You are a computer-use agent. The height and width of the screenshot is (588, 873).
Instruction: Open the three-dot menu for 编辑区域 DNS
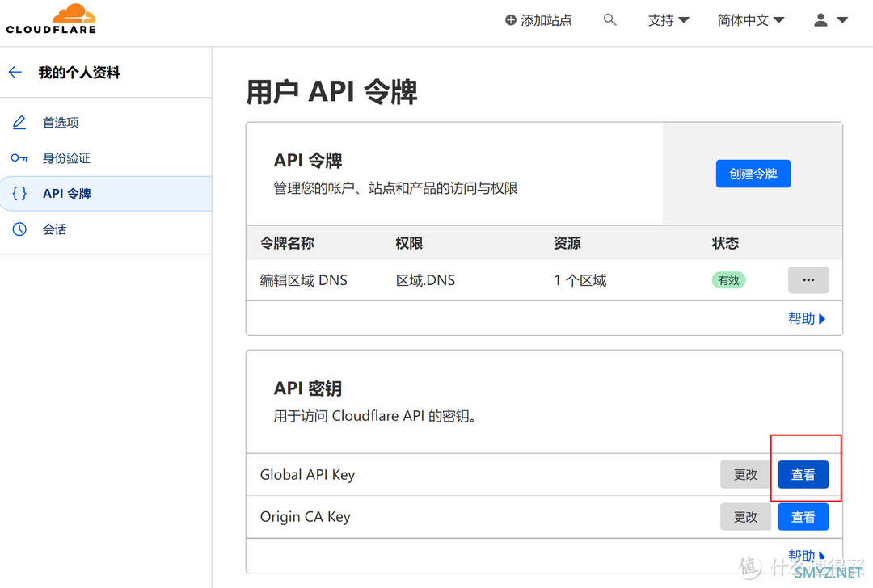(x=808, y=279)
